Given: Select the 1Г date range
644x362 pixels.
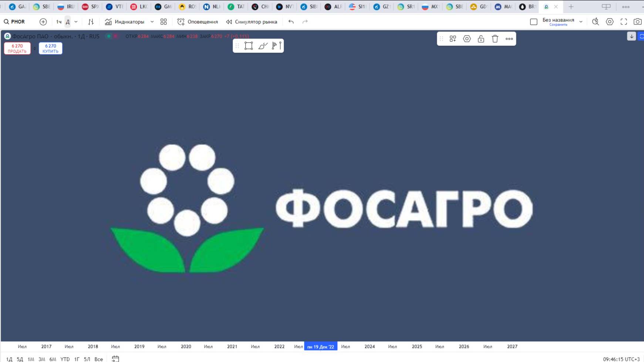Looking at the screenshot, I should pos(77,359).
